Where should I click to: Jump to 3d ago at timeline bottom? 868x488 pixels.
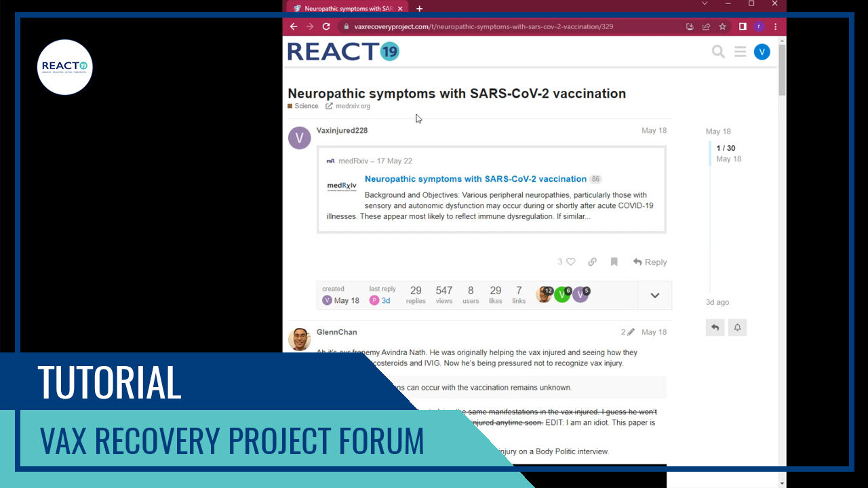[717, 302]
